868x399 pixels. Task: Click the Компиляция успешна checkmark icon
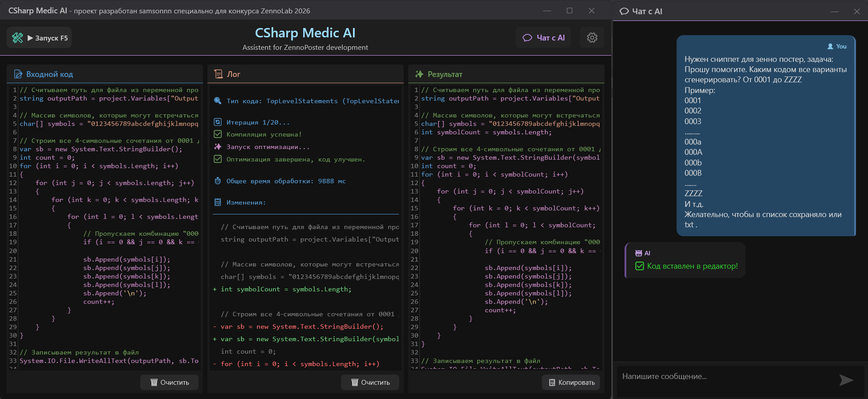(x=218, y=134)
